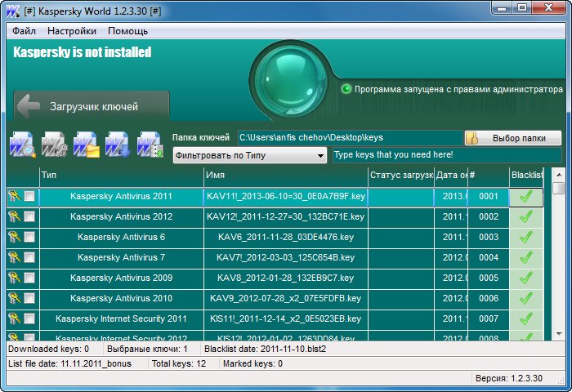Click the green blacklist checkmark for key 0004

pos(526,258)
